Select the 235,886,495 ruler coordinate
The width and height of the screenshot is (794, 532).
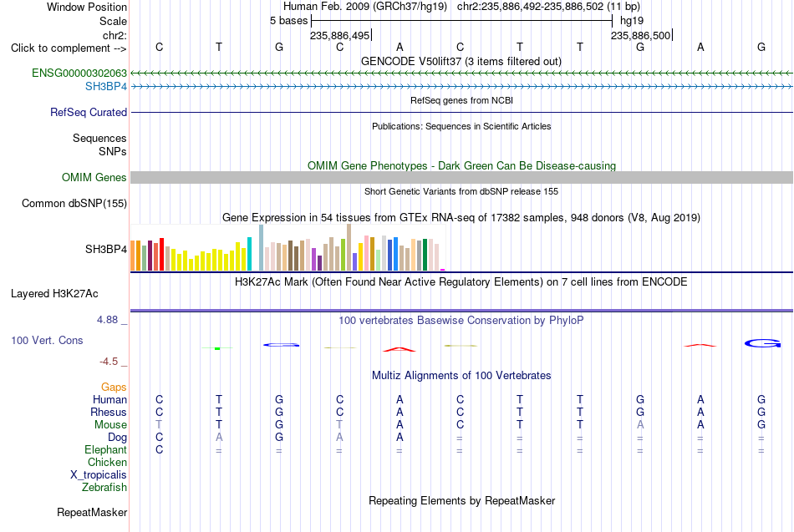coord(340,35)
